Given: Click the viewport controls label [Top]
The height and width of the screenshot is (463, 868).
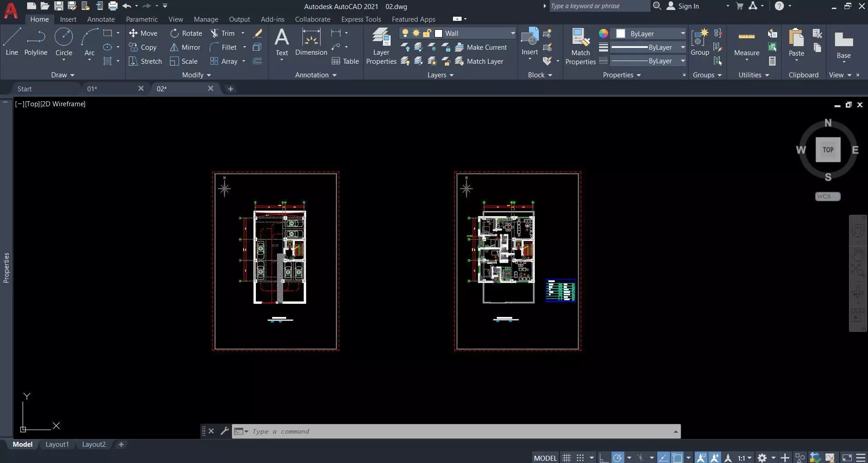Looking at the screenshot, I should pos(32,104).
